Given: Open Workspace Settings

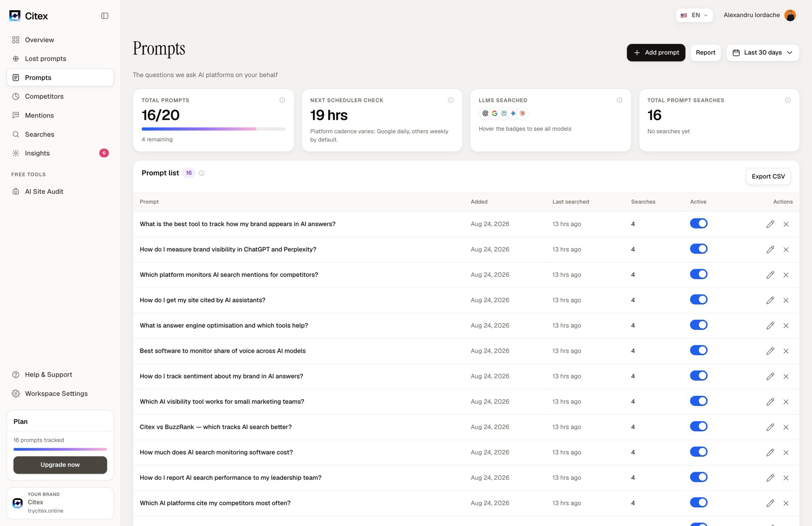Looking at the screenshot, I should pyautogui.click(x=60, y=394).
